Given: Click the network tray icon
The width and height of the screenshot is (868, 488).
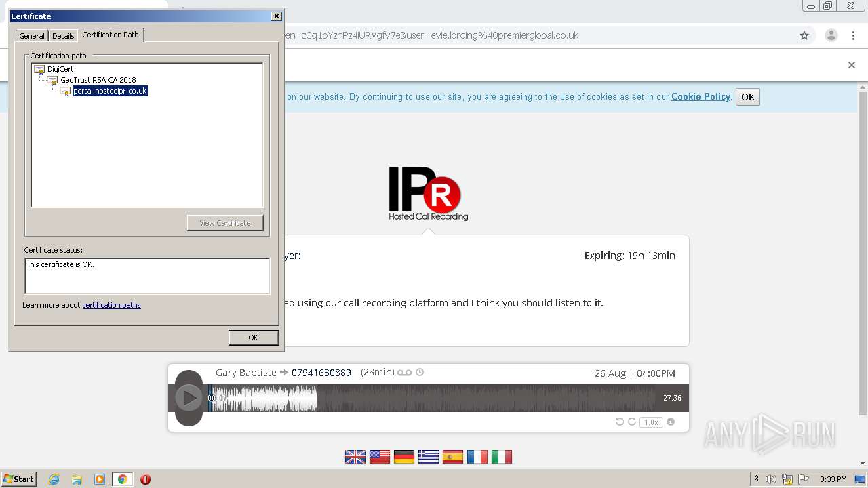Looking at the screenshot, I should pyautogui.click(x=787, y=479).
